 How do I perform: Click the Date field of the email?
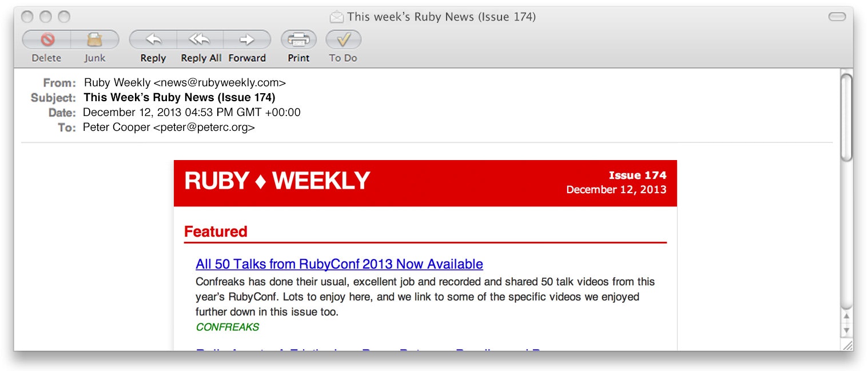tap(192, 112)
